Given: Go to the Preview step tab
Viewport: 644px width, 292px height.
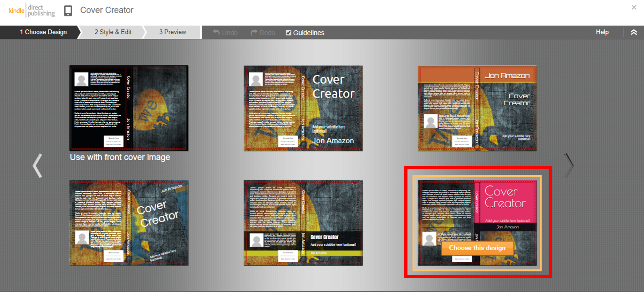Looking at the screenshot, I should click(x=172, y=32).
